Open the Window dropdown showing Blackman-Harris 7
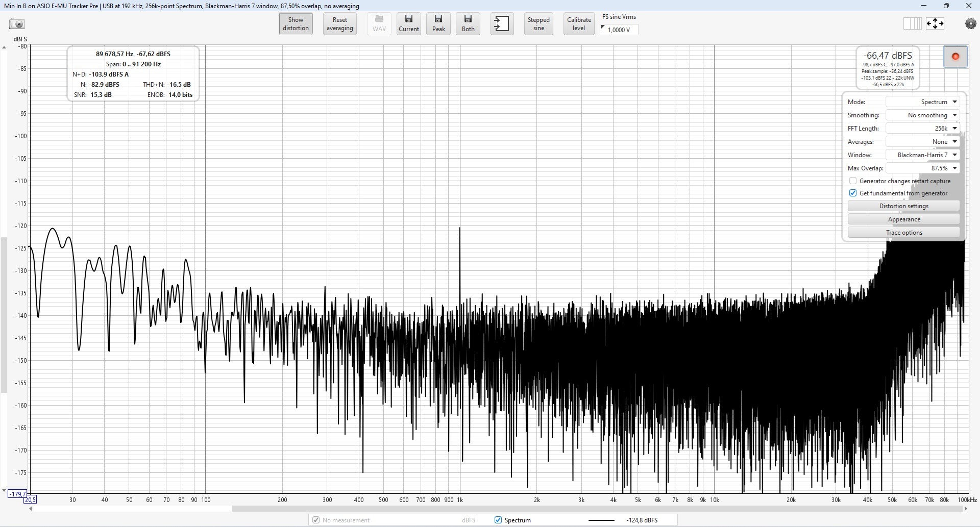The image size is (980, 527). pos(922,155)
